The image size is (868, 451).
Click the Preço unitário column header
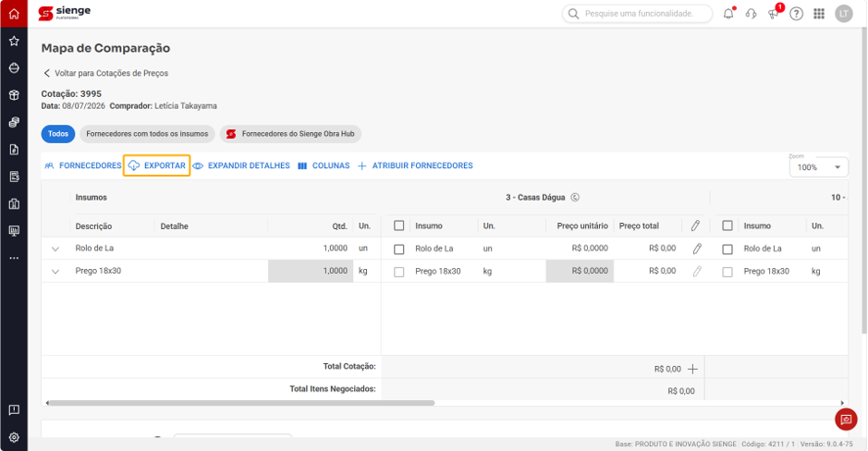click(x=582, y=225)
